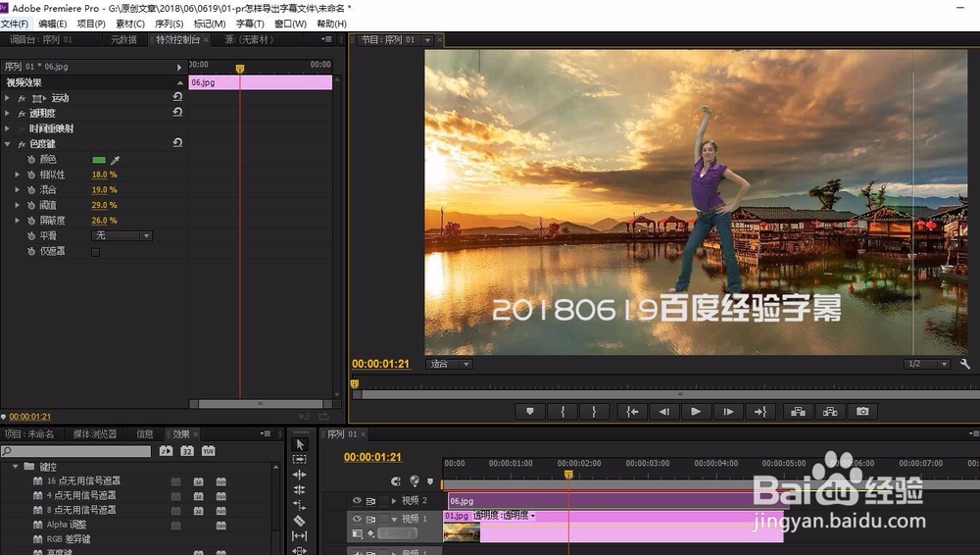Toggle the 透明度 fx effect on/off
This screenshot has height=555, width=980.
(22, 113)
